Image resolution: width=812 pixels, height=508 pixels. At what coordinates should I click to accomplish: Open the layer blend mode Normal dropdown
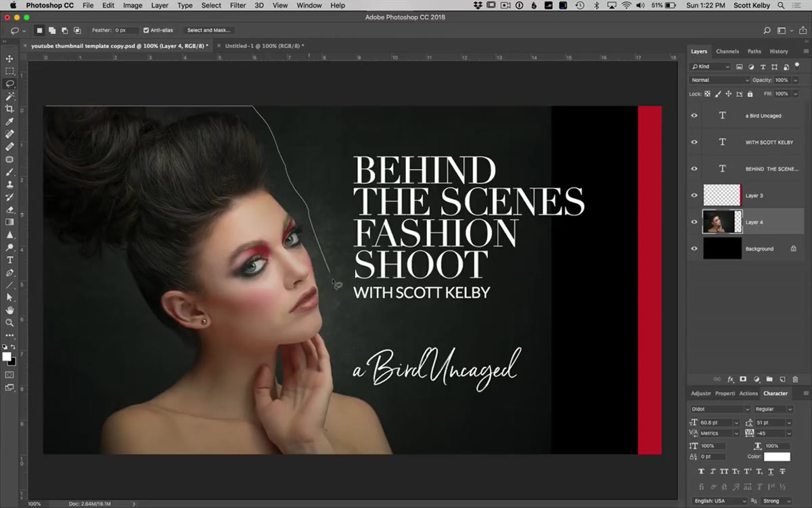pos(720,80)
